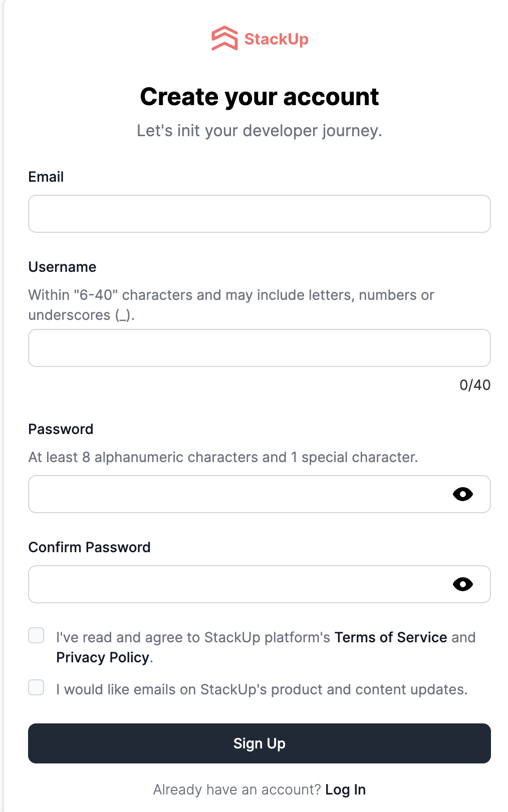Click the Username field label
This screenshot has width=508, height=812.
tap(62, 267)
